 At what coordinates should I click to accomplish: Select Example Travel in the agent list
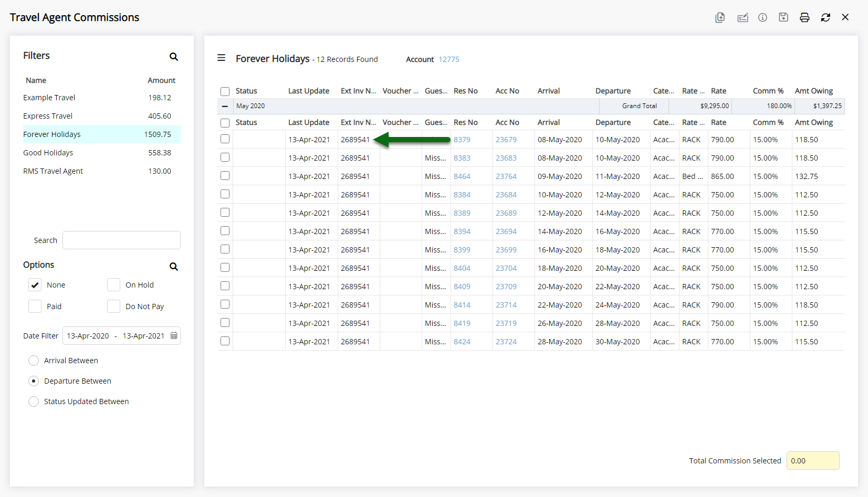click(x=102, y=98)
